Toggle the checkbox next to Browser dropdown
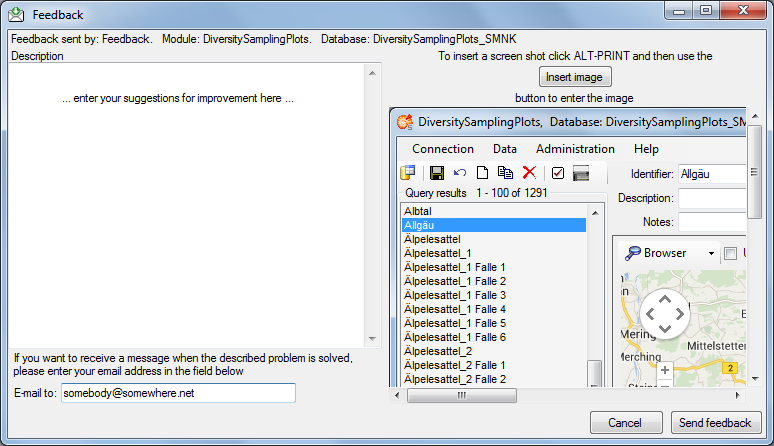 pyautogui.click(x=730, y=254)
